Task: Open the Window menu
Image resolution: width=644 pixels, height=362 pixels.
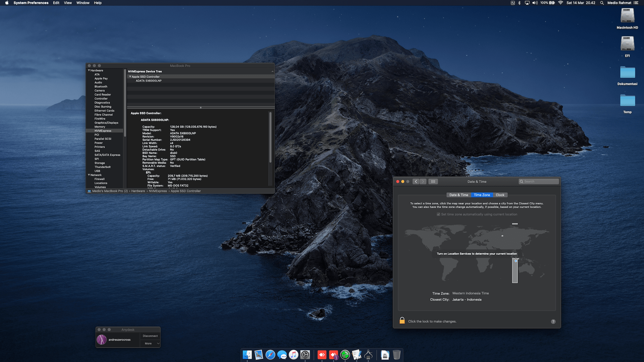Action: 83,3
